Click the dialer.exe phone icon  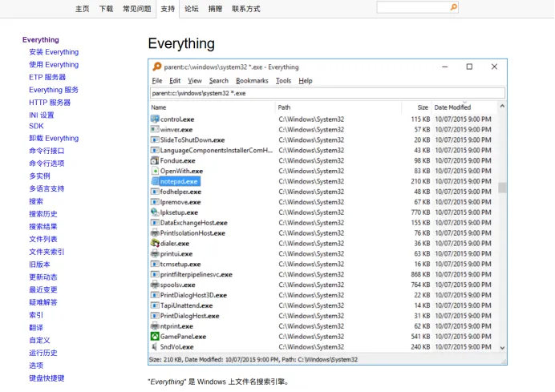155,243
